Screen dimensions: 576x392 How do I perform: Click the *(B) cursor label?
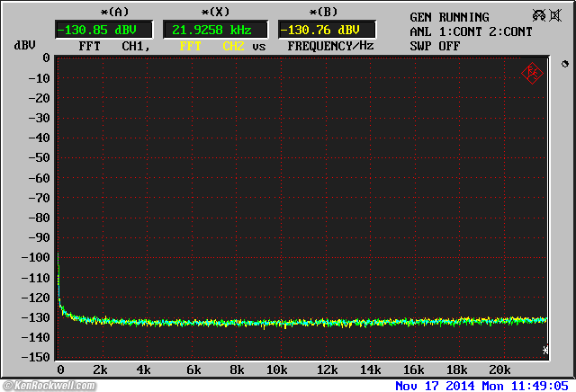[x=325, y=13]
